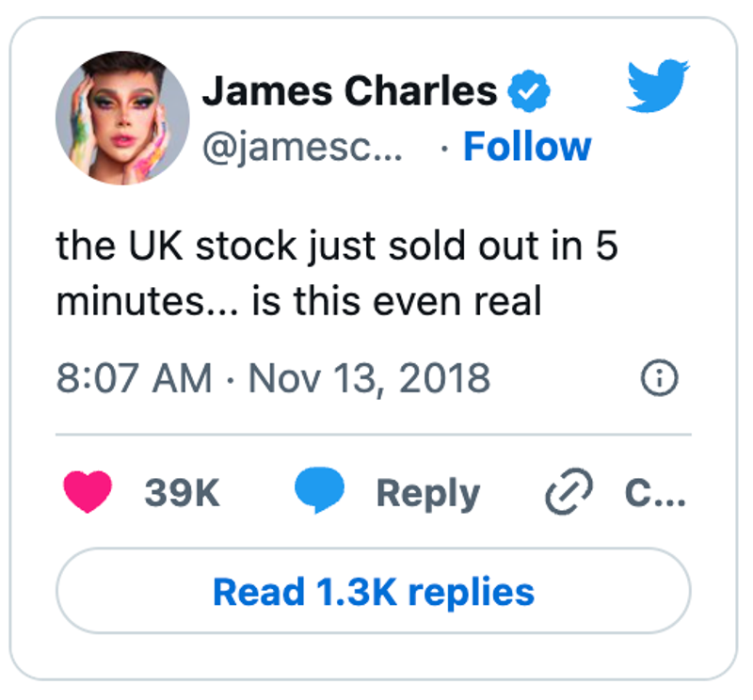The image size is (753, 700).
Task: Open Read 1.3K replies
Action: [x=374, y=591]
